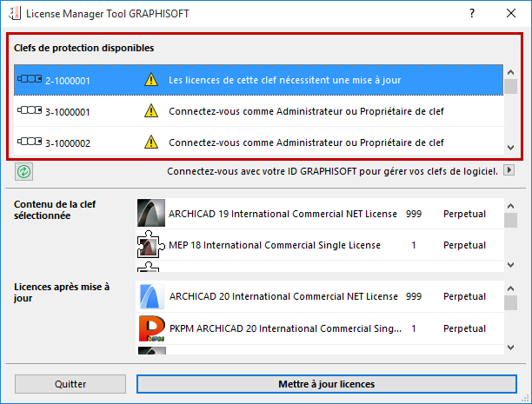Click the 999 count for ARCHICAD 20
The width and height of the screenshot is (532, 404).
414,296
